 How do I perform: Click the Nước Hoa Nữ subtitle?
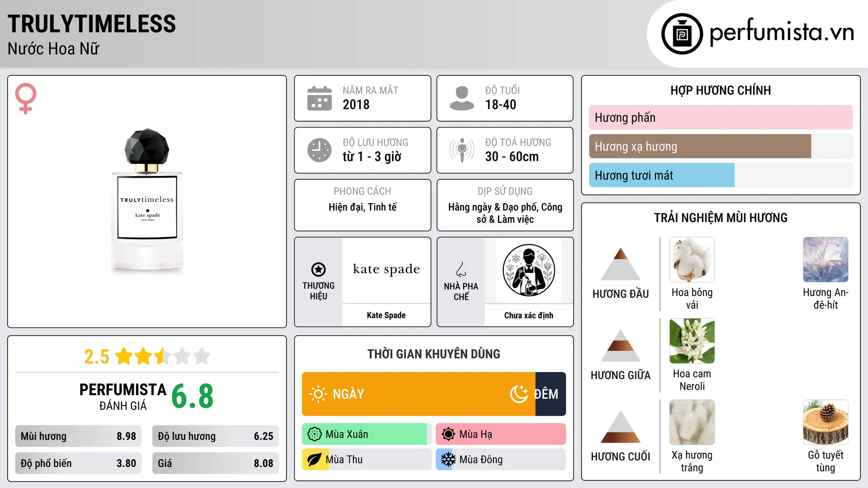click(53, 49)
